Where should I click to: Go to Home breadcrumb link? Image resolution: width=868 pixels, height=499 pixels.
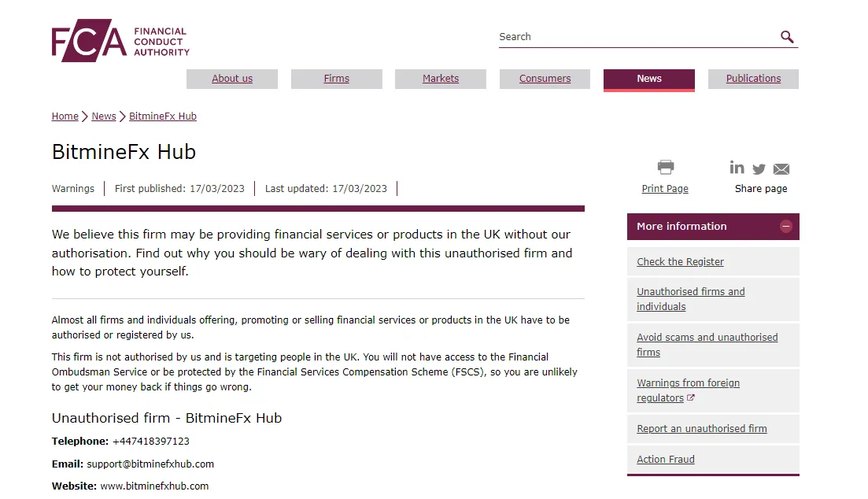coord(65,116)
